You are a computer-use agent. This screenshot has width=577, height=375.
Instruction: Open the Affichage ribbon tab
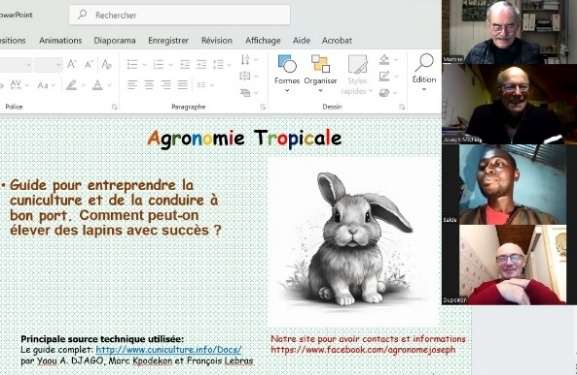[x=263, y=40]
